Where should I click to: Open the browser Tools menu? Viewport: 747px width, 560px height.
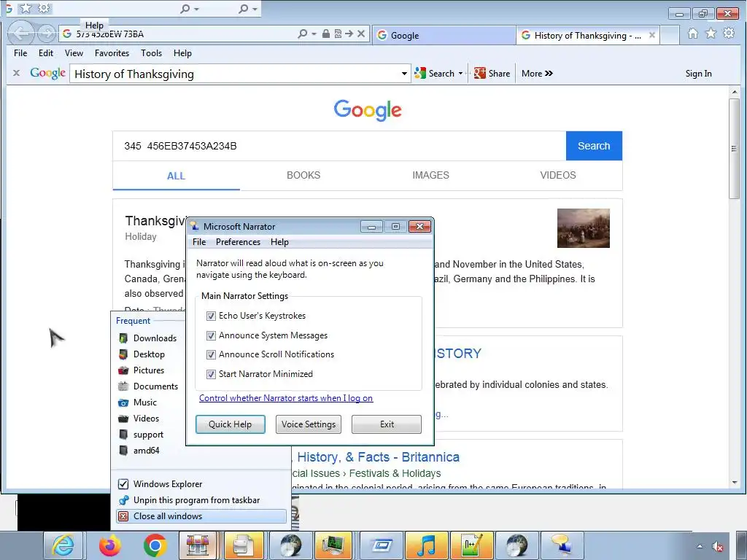151,52
